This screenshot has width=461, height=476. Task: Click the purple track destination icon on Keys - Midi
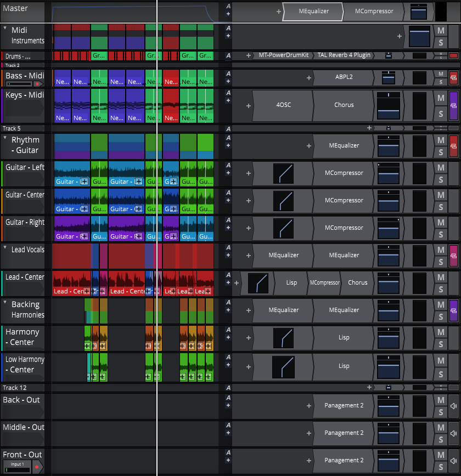coord(453,106)
